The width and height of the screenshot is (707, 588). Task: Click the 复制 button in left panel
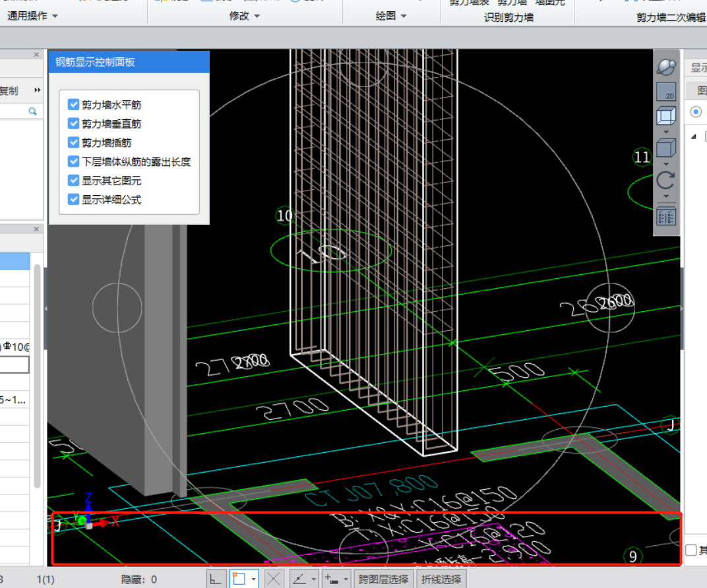[9, 90]
